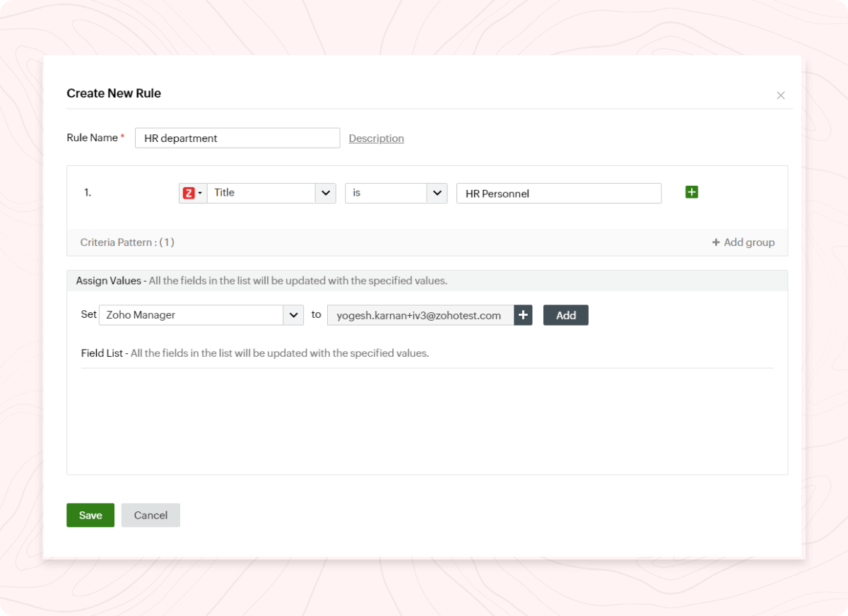Viewport: 848px width, 616px height.
Task: Click the plus beside the manager email
Action: (x=522, y=314)
